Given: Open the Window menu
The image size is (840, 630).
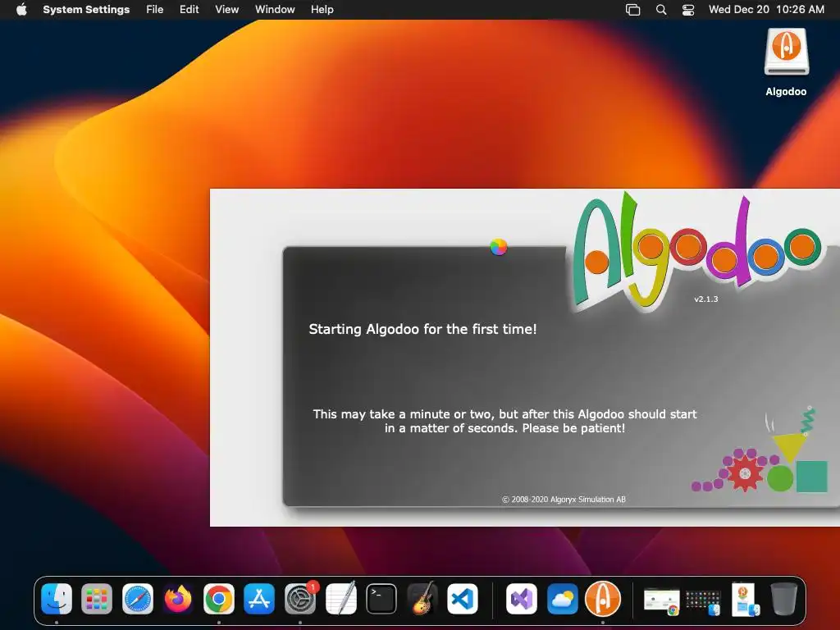Looking at the screenshot, I should click(x=275, y=10).
